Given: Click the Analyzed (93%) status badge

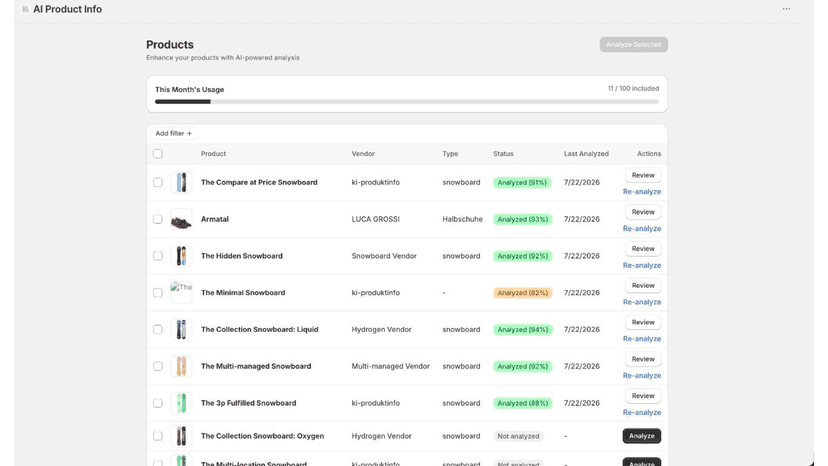Looking at the screenshot, I should 522,219.
